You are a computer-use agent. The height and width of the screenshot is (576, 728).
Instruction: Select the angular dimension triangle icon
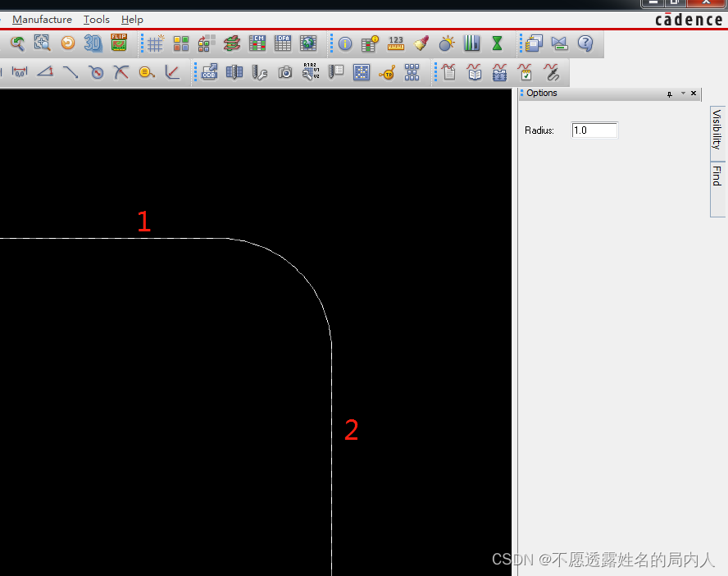click(45, 72)
